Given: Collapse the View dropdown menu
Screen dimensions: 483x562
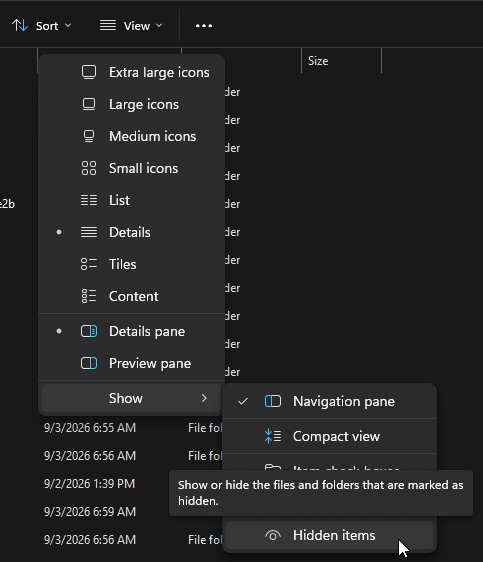Looking at the screenshot, I should pyautogui.click(x=131, y=26).
